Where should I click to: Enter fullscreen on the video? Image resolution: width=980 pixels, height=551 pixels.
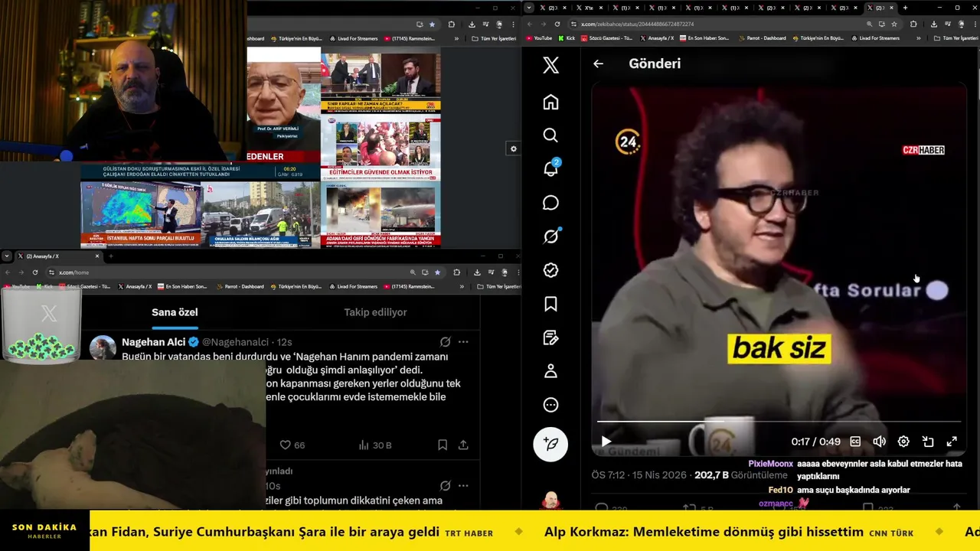[x=952, y=442]
